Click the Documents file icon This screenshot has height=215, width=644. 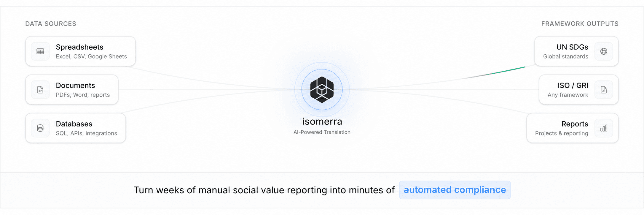tap(40, 90)
